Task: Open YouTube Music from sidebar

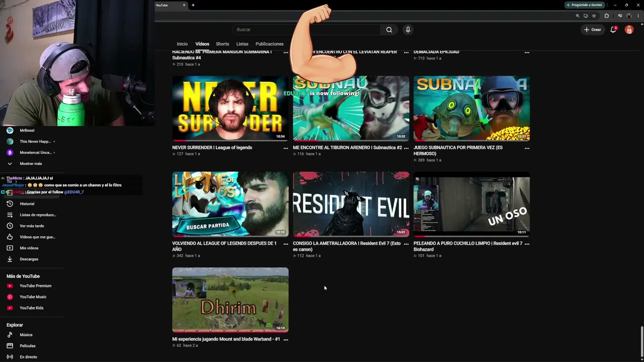Action: point(27,297)
